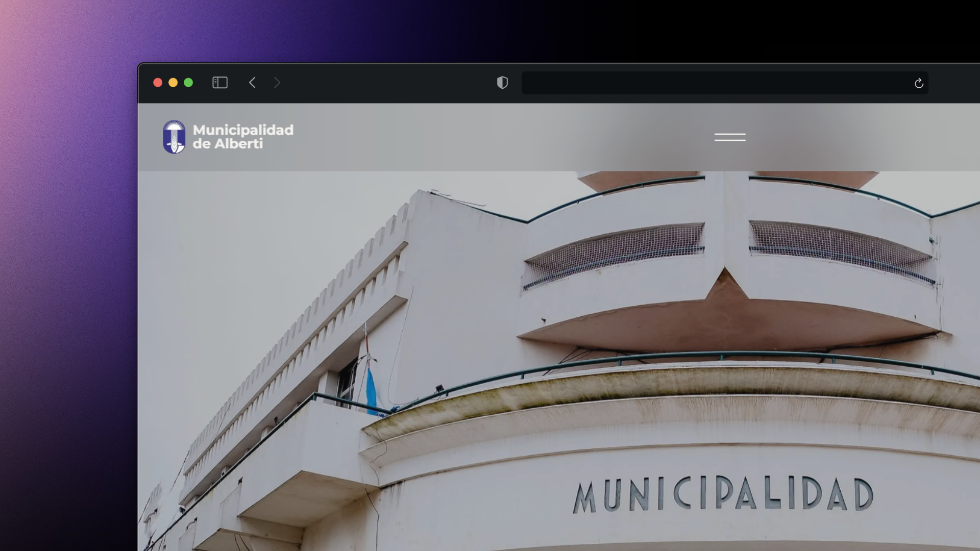Viewport: 980px width, 551px height.
Task: Select the municipal shield emblem in the header
Action: click(174, 136)
